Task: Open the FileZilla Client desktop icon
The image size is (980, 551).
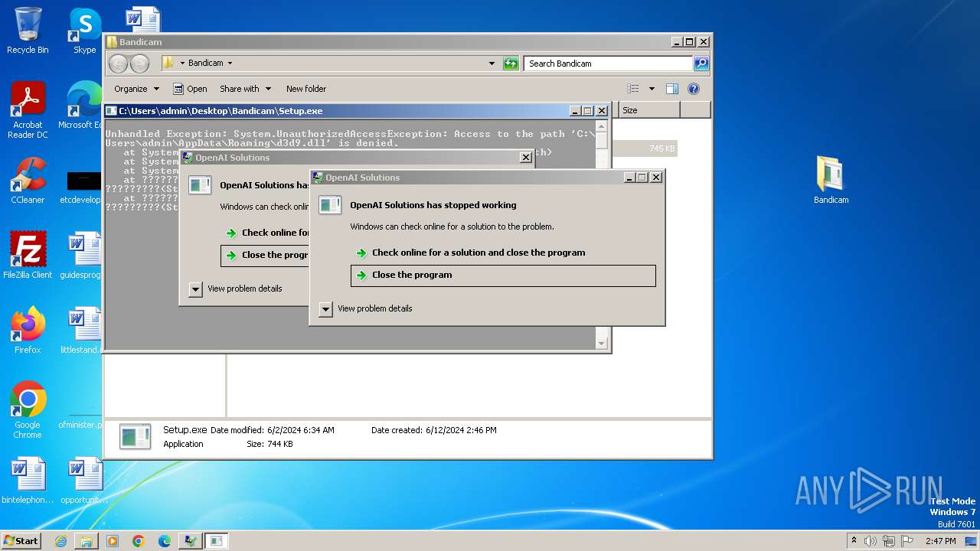Action: (28, 255)
